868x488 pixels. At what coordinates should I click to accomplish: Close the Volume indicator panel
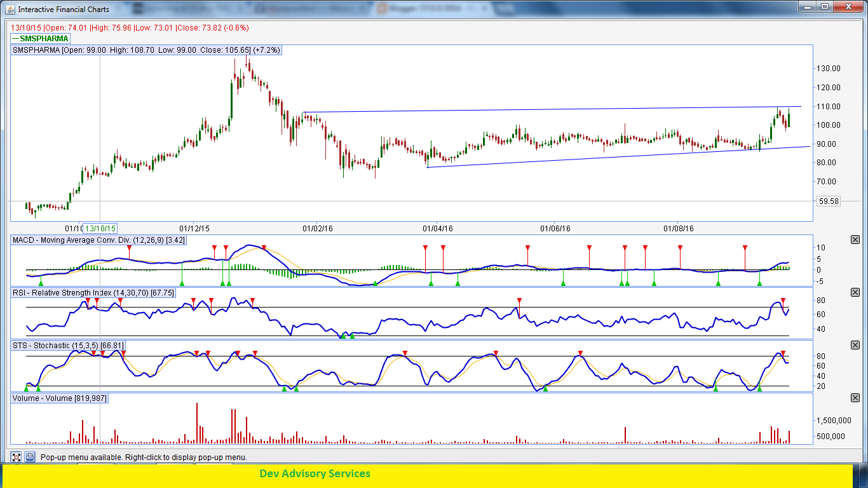pyautogui.click(x=855, y=398)
